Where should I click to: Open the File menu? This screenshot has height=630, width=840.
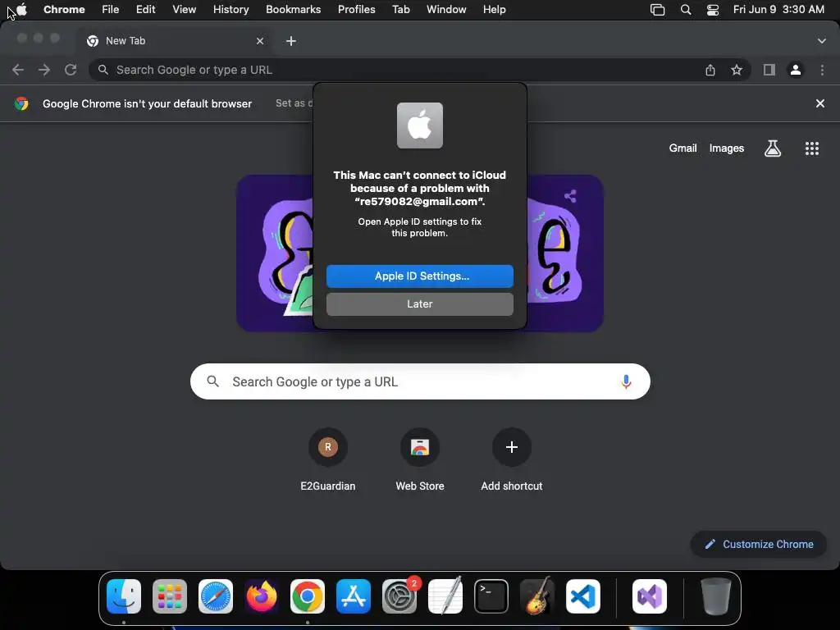pyautogui.click(x=111, y=10)
